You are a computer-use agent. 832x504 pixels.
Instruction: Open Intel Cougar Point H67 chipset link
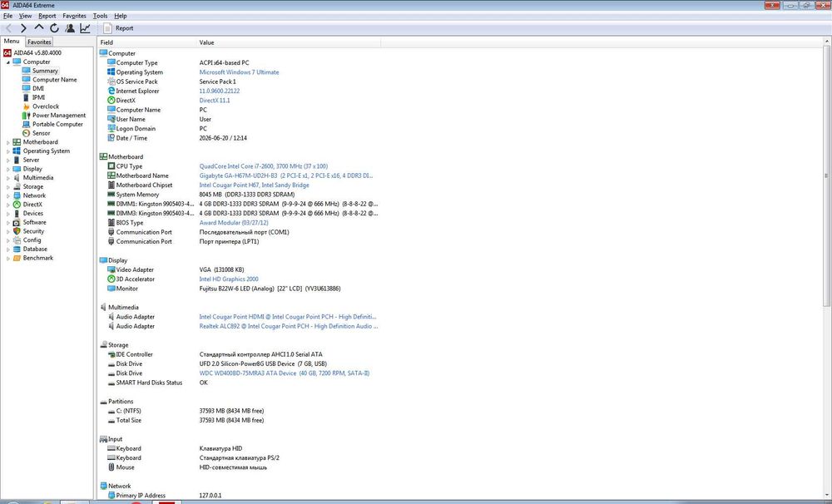[254, 185]
